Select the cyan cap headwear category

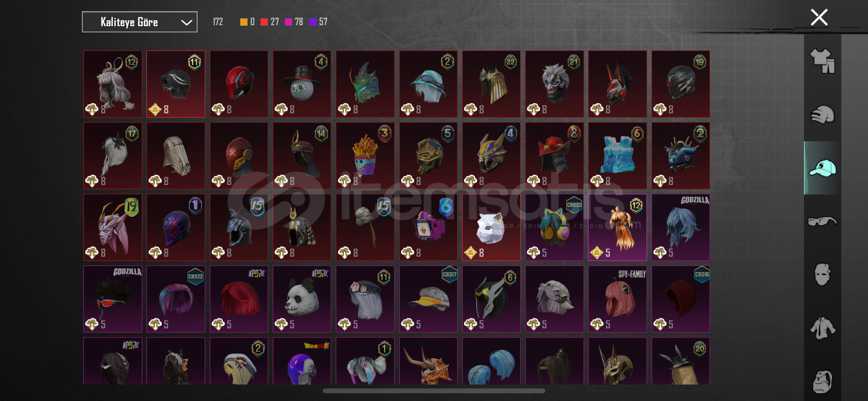pyautogui.click(x=822, y=168)
